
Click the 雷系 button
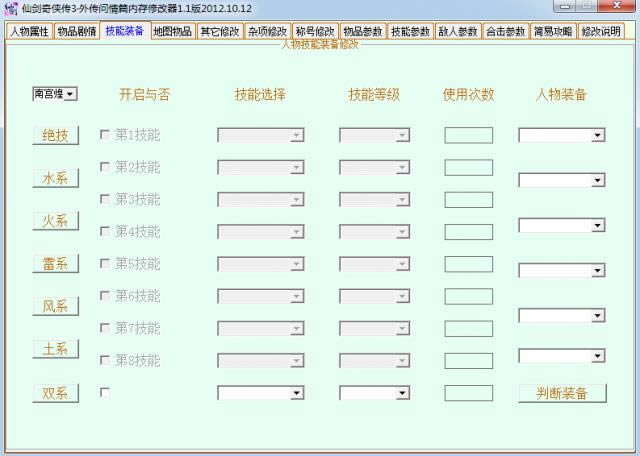coord(56,264)
